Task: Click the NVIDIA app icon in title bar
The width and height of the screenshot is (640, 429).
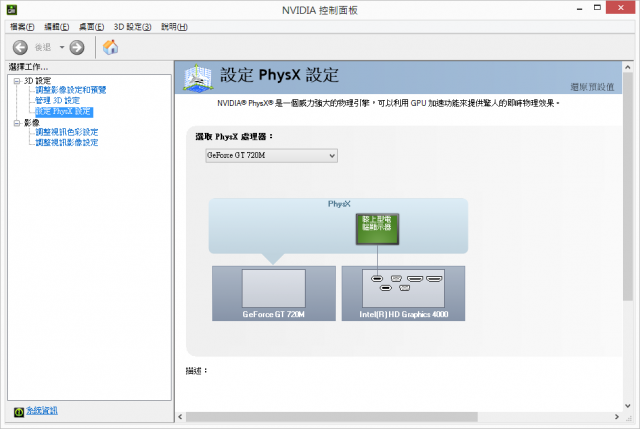Action: coord(12,9)
